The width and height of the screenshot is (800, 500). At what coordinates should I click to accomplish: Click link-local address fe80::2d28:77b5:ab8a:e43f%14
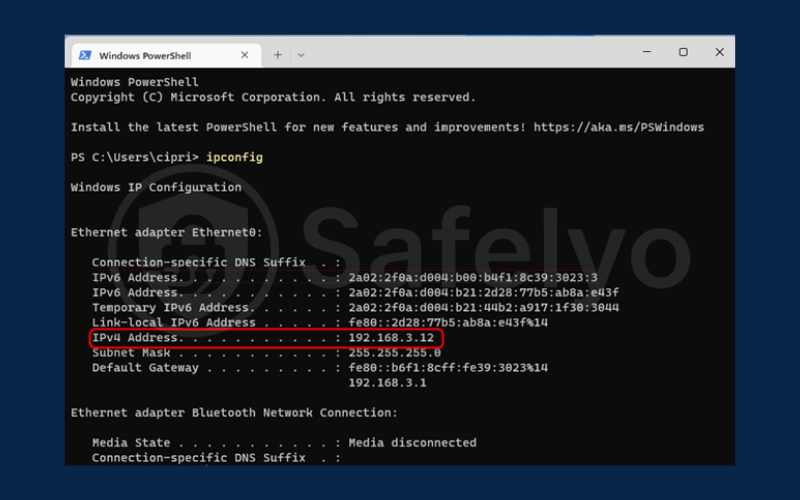click(x=448, y=323)
